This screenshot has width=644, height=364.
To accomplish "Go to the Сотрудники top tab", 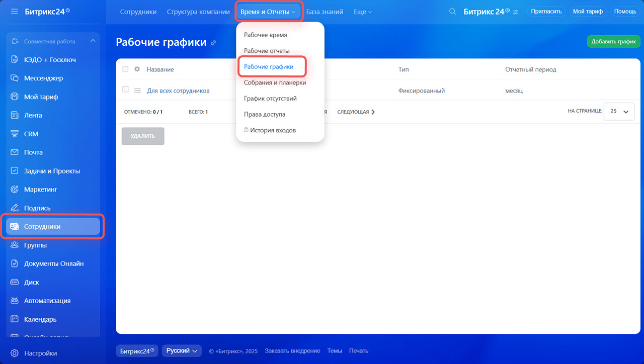I will 138,12.
